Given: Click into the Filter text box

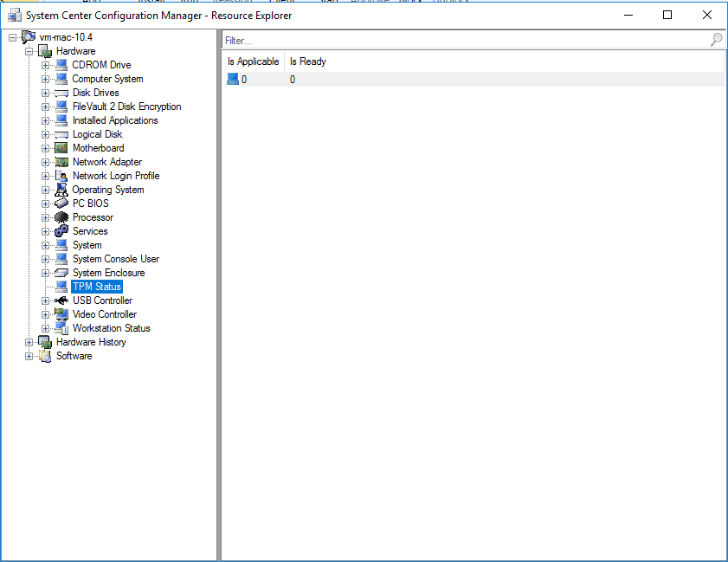Looking at the screenshot, I should coord(463,40).
